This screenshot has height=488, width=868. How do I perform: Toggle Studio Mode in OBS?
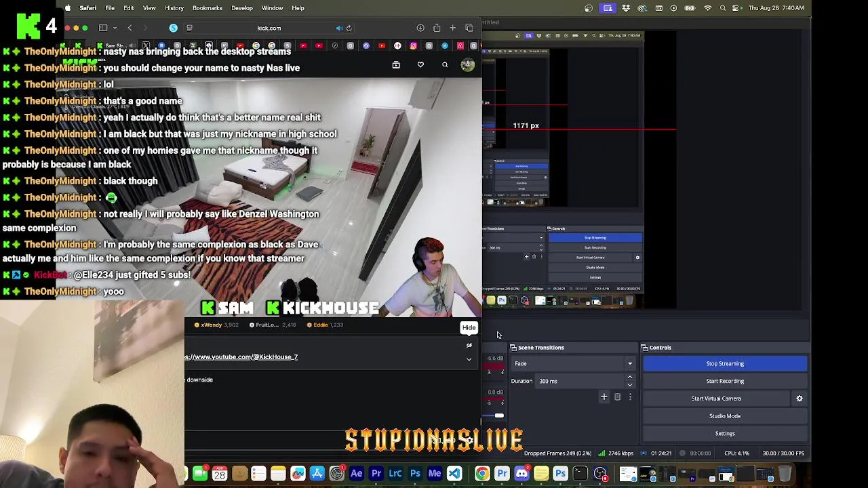[725, 416]
